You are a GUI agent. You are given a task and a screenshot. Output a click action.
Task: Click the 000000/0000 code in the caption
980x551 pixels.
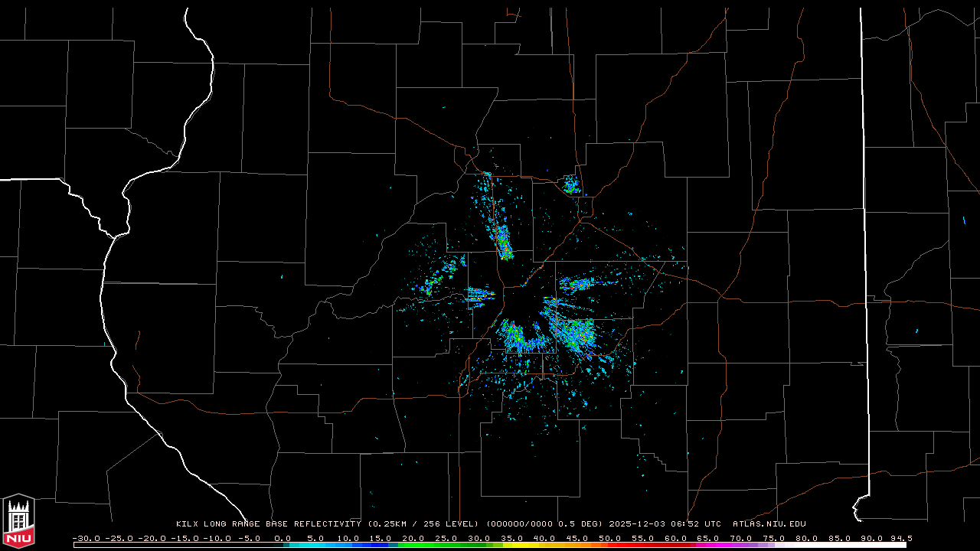pyautogui.click(x=520, y=524)
